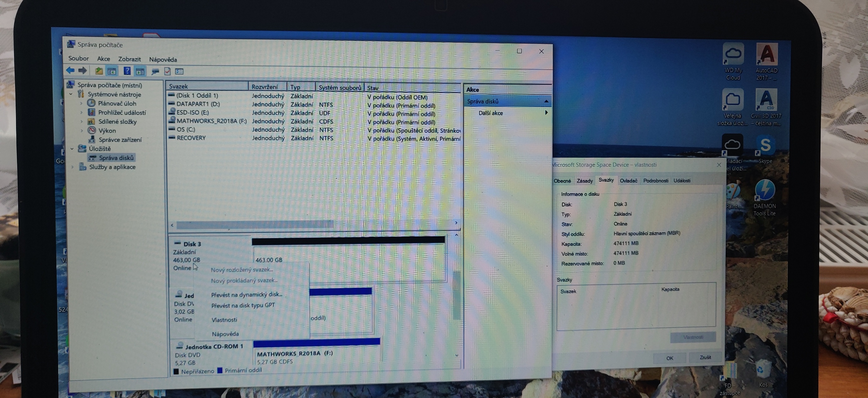Switch to the Podrobnosti tab
The height and width of the screenshot is (398, 868).
(x=655, y=180)
